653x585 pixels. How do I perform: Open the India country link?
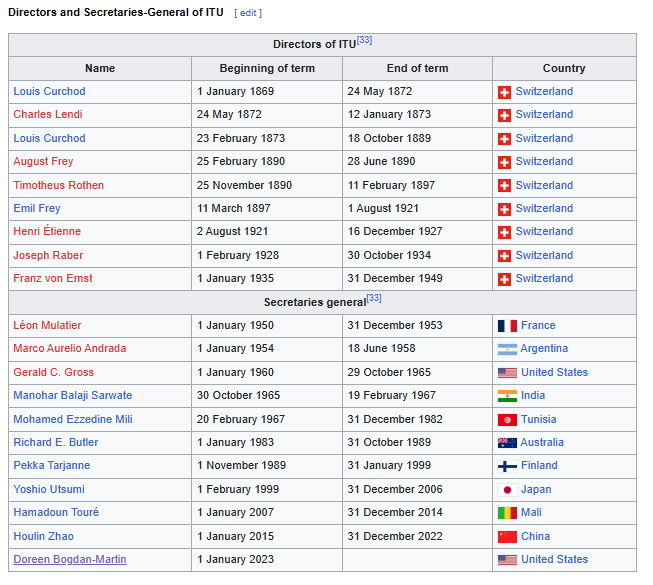point(533,395)
